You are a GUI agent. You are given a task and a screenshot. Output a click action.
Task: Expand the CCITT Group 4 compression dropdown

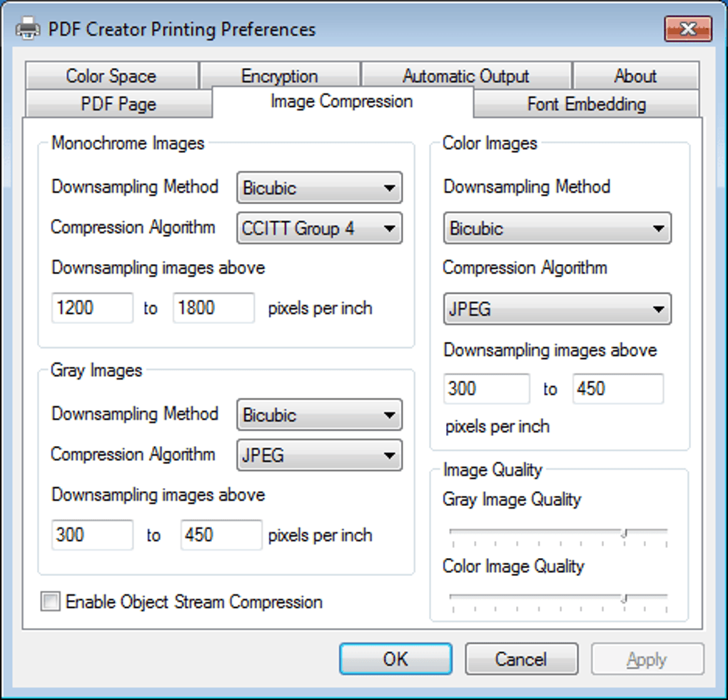click(x=319, y=229)
